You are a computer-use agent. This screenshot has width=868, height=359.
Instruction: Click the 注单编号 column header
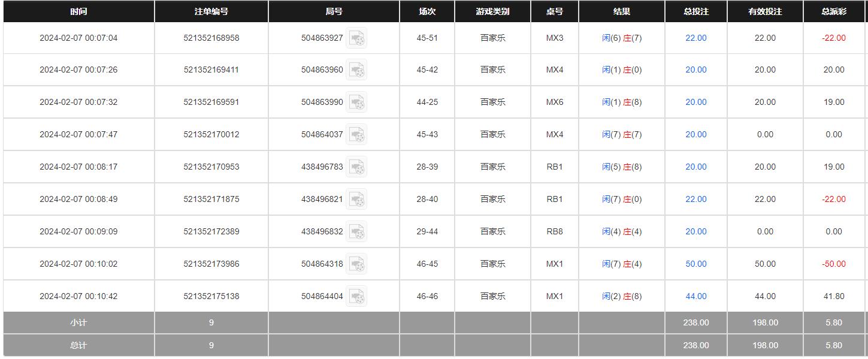click(x=211, y=11)
